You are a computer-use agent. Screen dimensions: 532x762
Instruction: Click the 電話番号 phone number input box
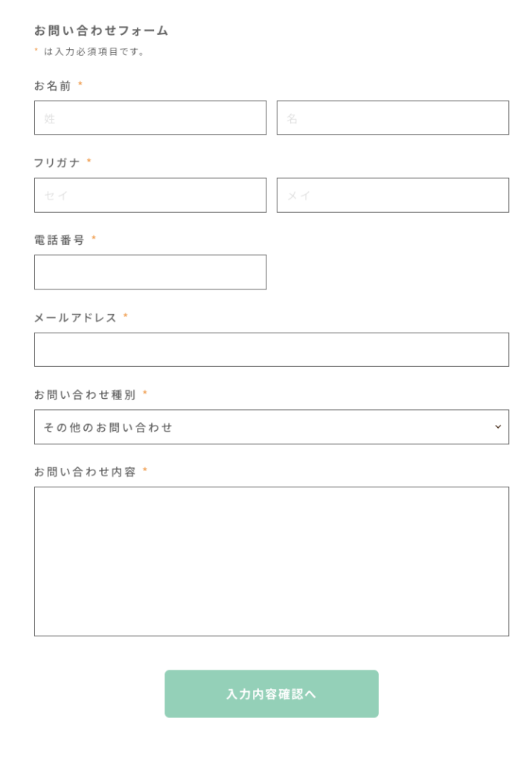[x=150, y=272]
